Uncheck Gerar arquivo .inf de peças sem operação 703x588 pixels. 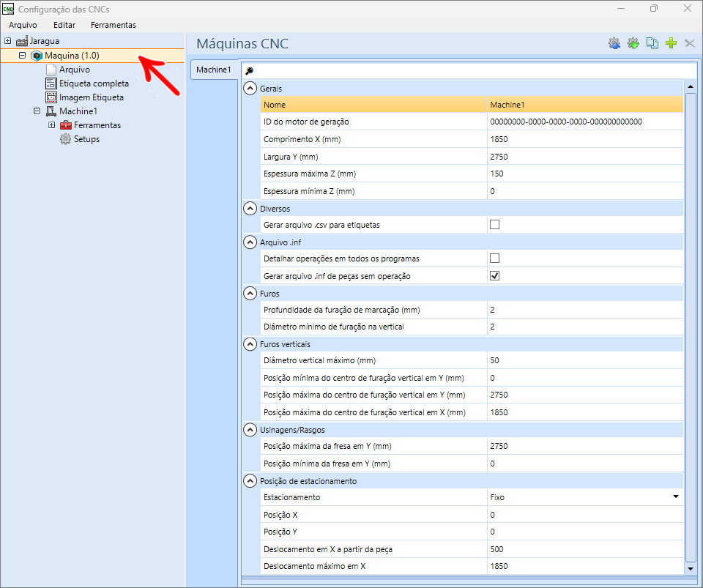tap(494, 275)
